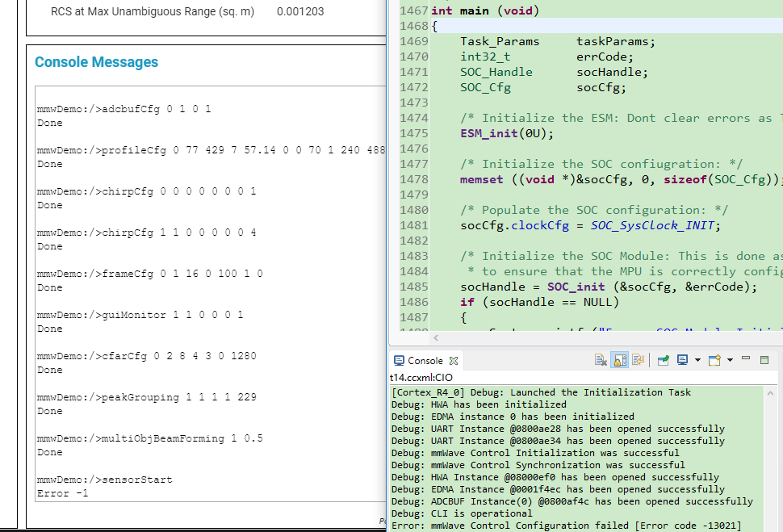Click the SOC_Handle socHandle declaration
The height and width of the screenshot is (532, 783).
[x=554, y=72]
